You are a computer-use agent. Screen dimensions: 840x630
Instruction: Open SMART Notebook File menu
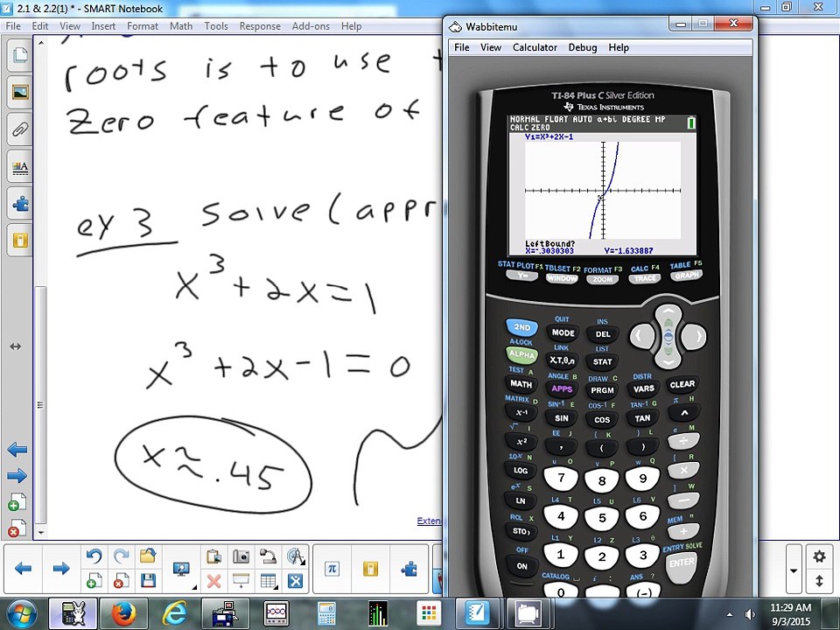(x=13, y=26)
